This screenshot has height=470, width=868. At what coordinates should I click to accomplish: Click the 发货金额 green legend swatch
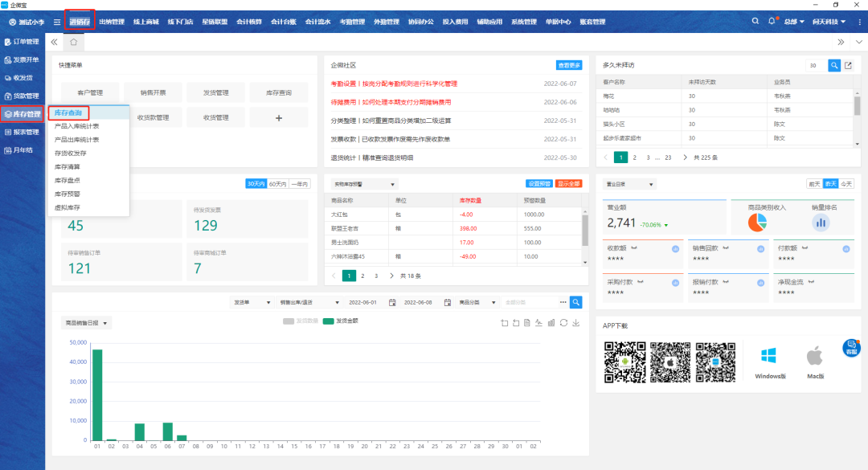click(328, 321)
